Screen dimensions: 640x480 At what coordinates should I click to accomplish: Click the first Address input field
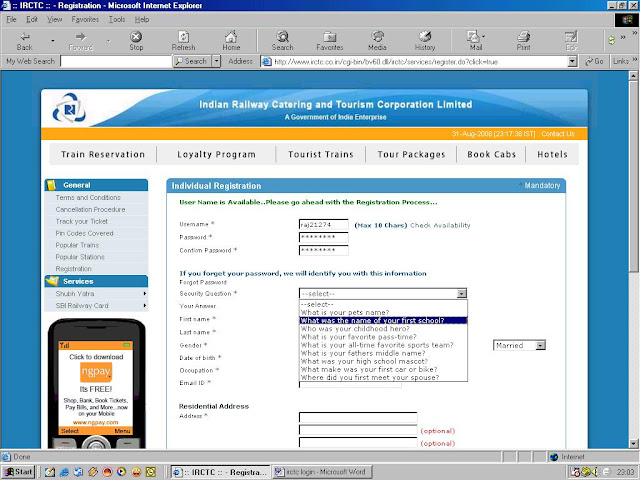coord(358,417)
